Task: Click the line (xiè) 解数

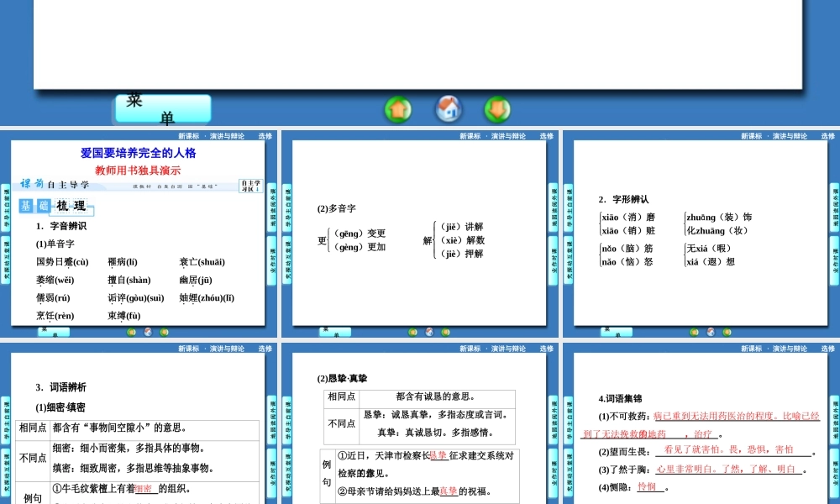Action: (x=462, y=240)
